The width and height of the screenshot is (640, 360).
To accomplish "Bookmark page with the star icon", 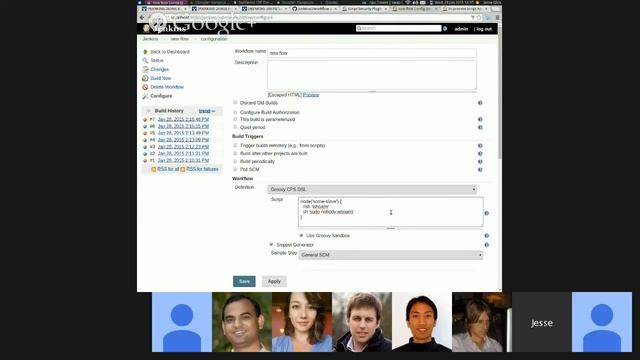I will click(479, 18).
